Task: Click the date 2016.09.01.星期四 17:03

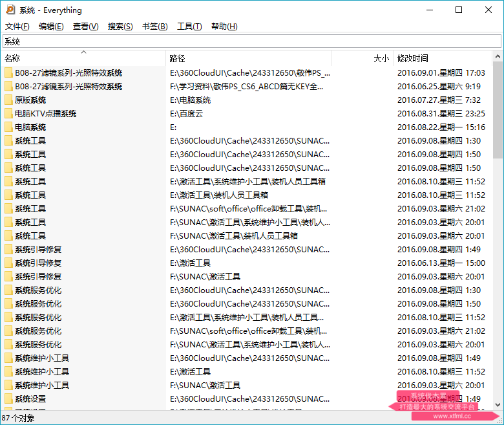Action: tap(441, 72)
